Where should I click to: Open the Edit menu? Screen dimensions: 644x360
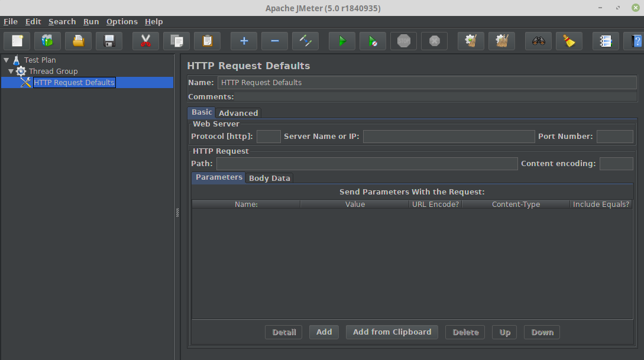click(x=33, y=22)
